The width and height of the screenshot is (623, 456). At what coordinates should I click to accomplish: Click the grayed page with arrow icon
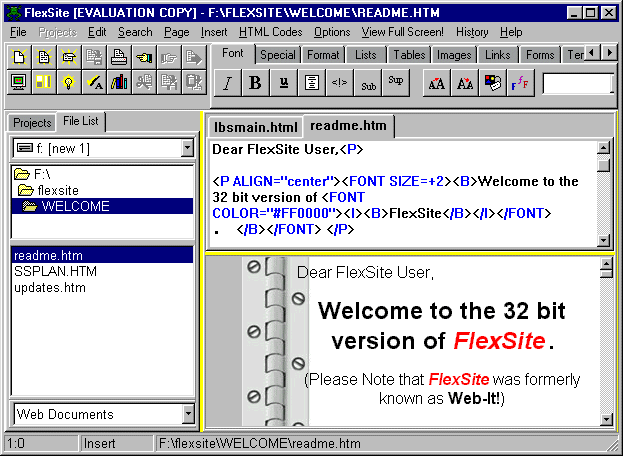click(193, 57)
